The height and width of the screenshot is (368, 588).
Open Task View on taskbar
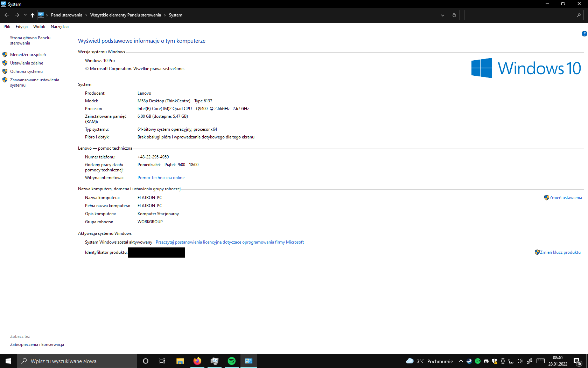tap(162, 361)
